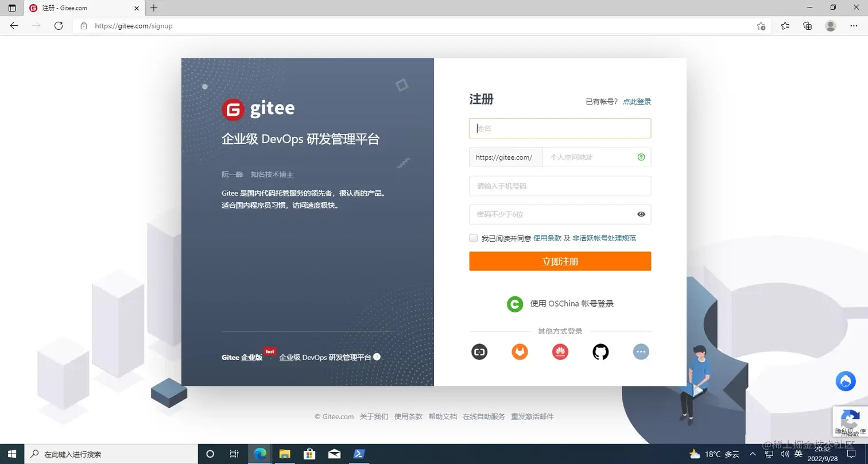Sign in with the GitHub icon
This screenshot has height=464, width=868.
(600, 351)
